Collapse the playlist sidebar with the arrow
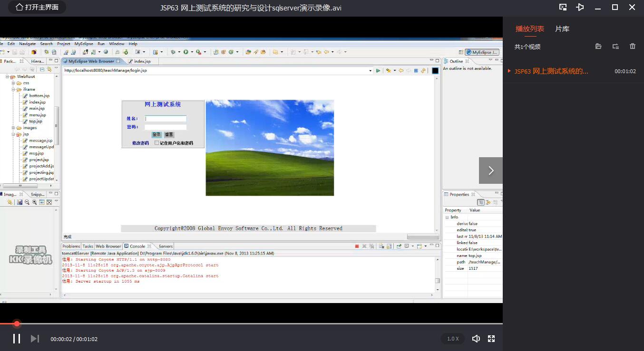The image size is (644, 351). click(491, 170)
